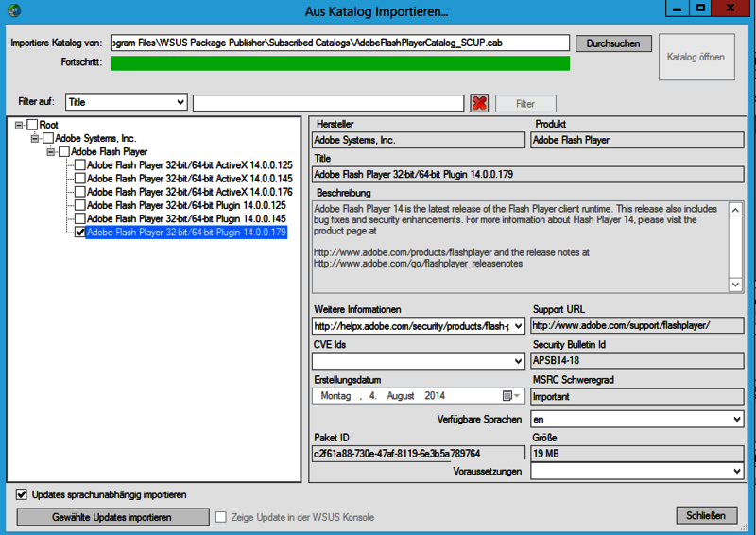Click the green Fortschritt progress bar

pyautogui.click(x=340, y=63)
